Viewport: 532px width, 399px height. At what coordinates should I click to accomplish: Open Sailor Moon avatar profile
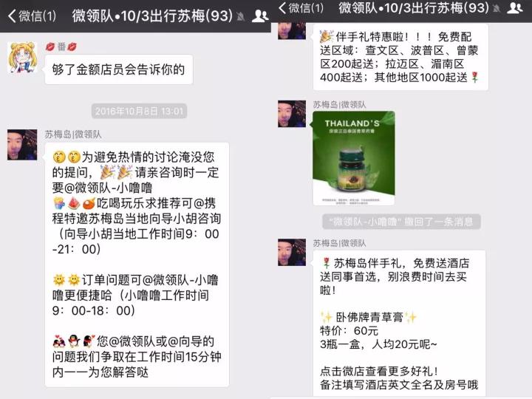(x=22, y=58)
